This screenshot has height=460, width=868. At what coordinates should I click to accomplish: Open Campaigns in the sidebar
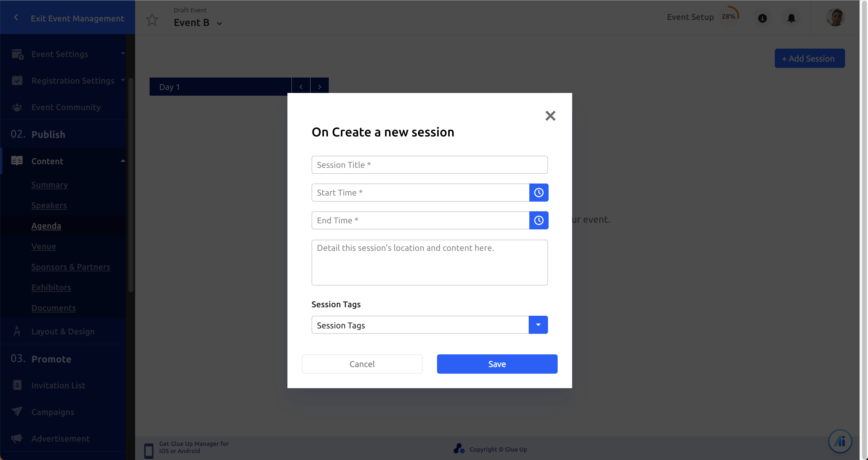point(52,412)
